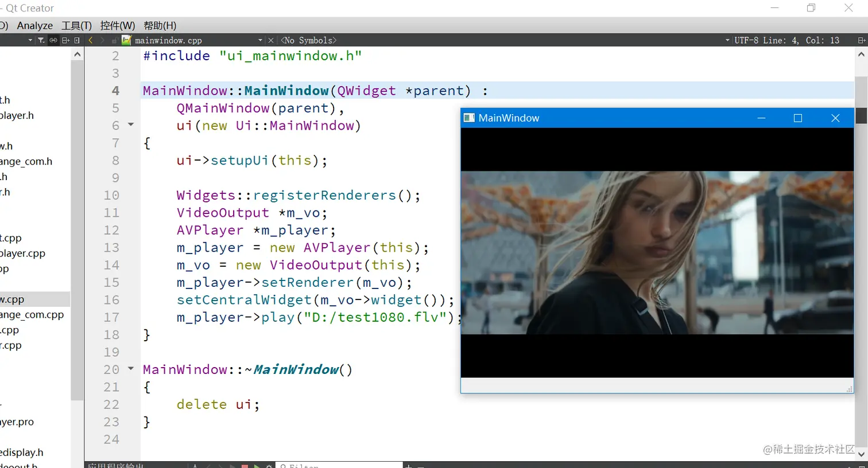Click the ~MainWindow() destructor name

tap(299, 369)
